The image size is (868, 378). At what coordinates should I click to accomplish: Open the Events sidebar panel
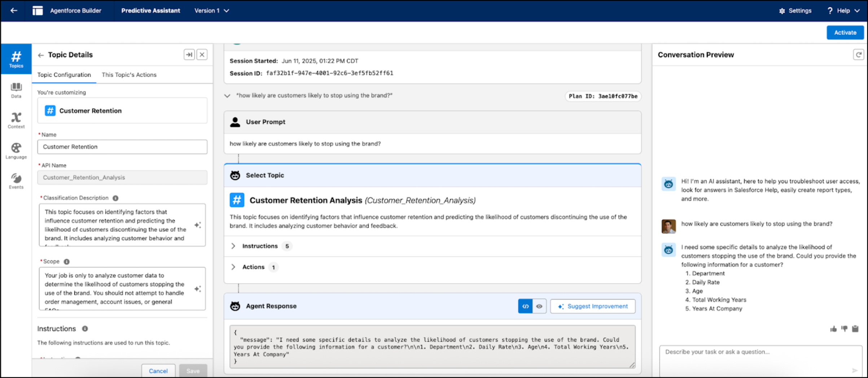click(x=16, y=181)
